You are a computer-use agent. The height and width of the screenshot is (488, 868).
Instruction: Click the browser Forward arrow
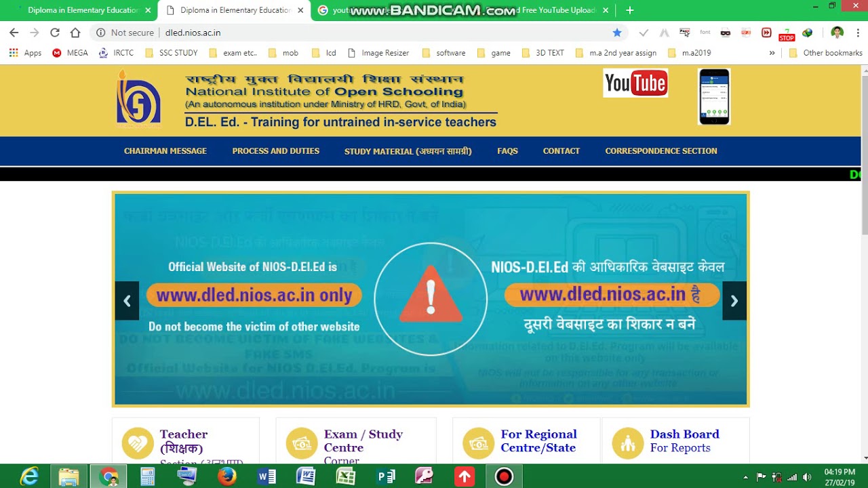34,33
